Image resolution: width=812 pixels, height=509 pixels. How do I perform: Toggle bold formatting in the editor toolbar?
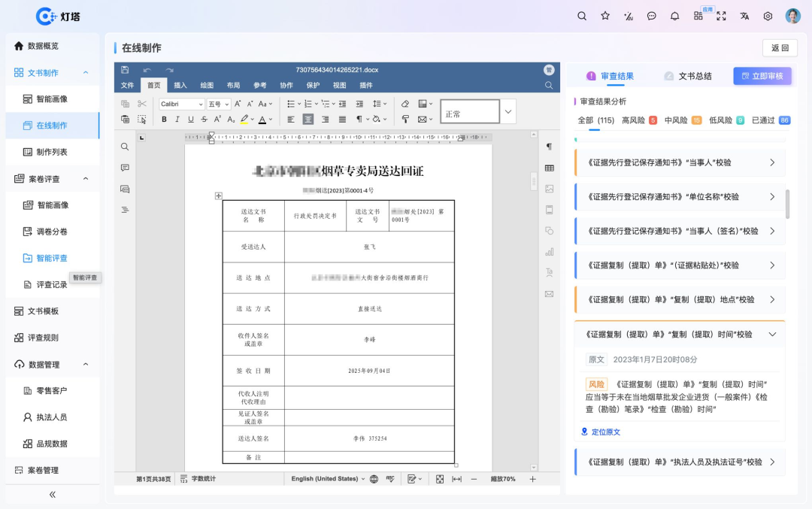pyautogui.click(x=164, y=120)
